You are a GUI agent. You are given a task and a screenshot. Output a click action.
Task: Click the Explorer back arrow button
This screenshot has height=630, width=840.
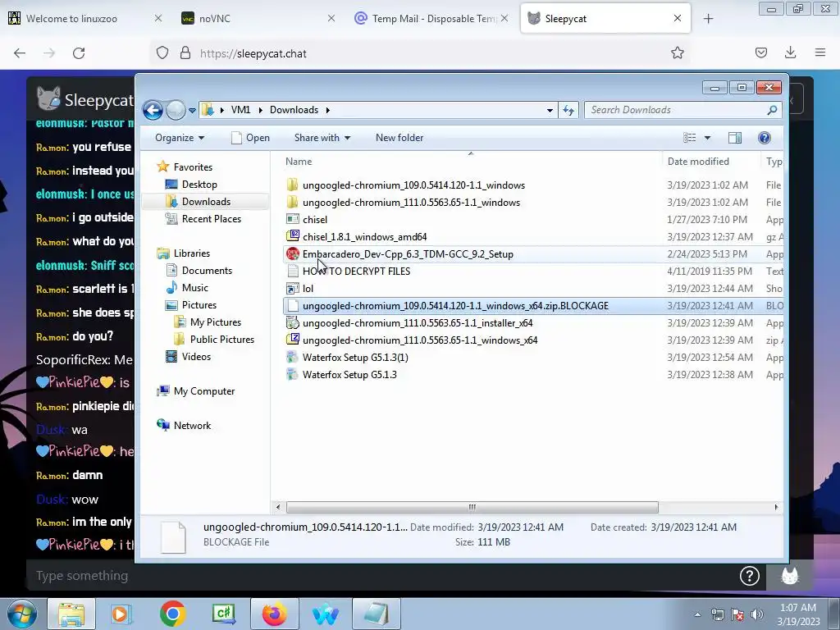(x=153, y=111)
